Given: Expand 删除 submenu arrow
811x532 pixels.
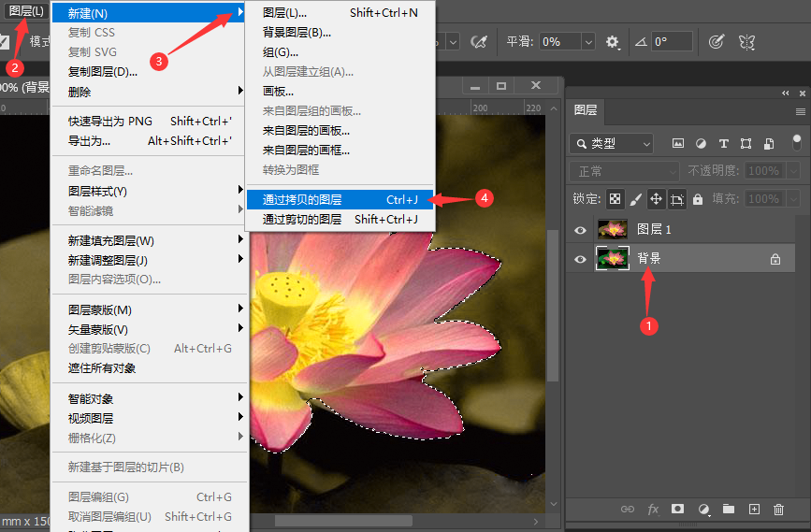Looking at the screenshot, I should point(240,91).
